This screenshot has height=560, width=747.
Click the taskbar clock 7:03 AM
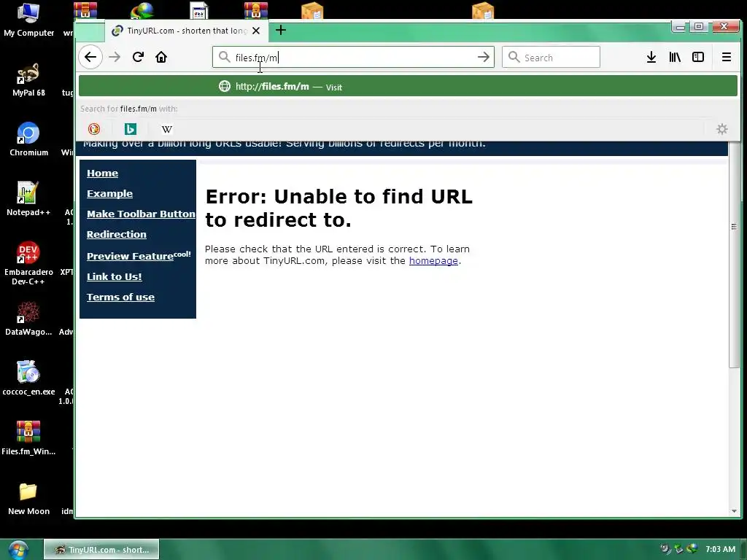720,549
